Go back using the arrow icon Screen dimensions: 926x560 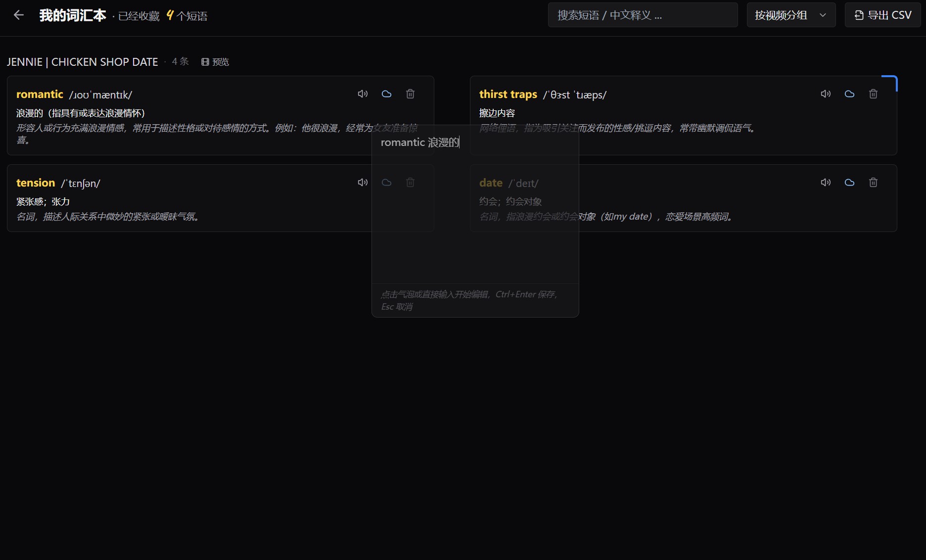(x=19, y=15)
